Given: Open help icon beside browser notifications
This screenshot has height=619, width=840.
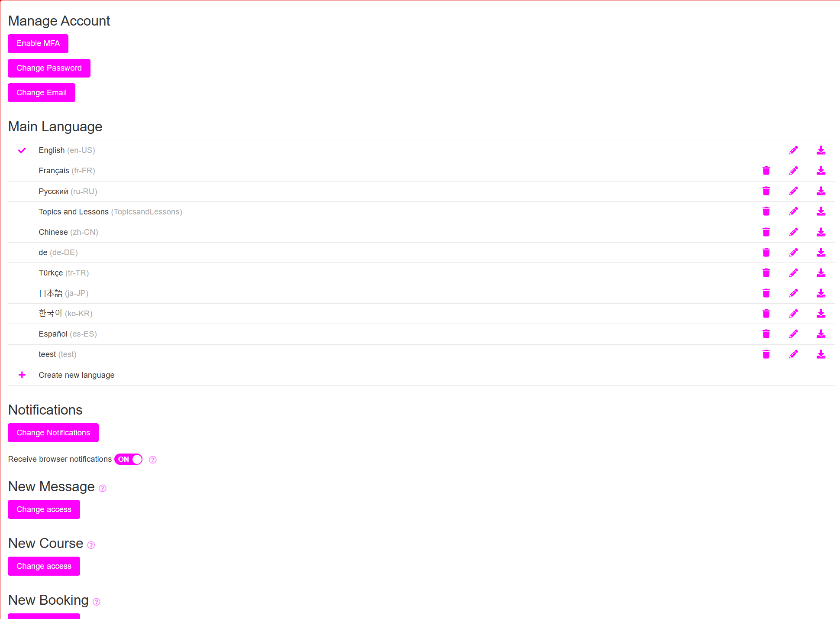Looking at the screenshot, I should [x=153, y=460].
